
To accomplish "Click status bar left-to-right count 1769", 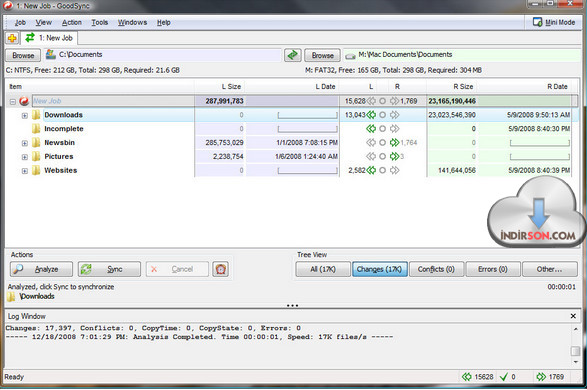I will [x=550, y=377].
